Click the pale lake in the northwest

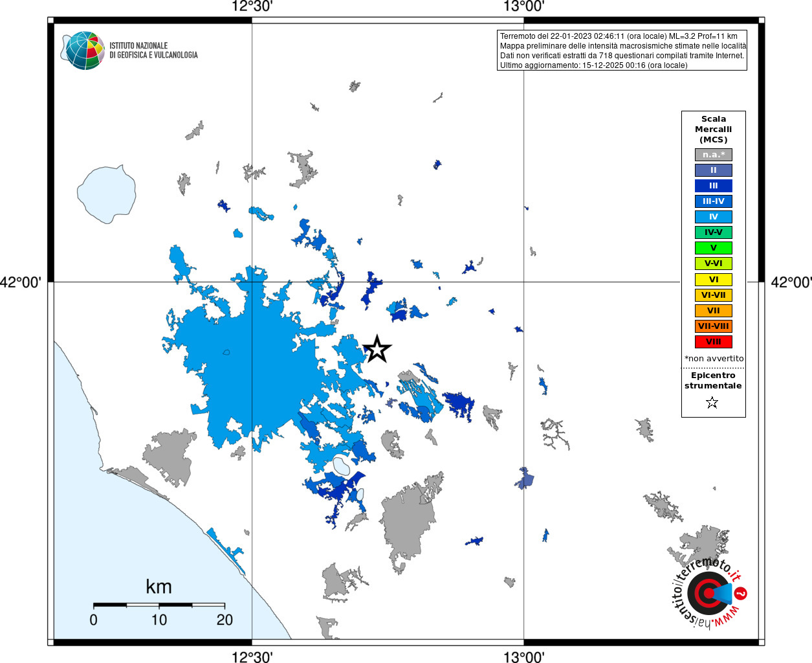(x=107, y=194)
